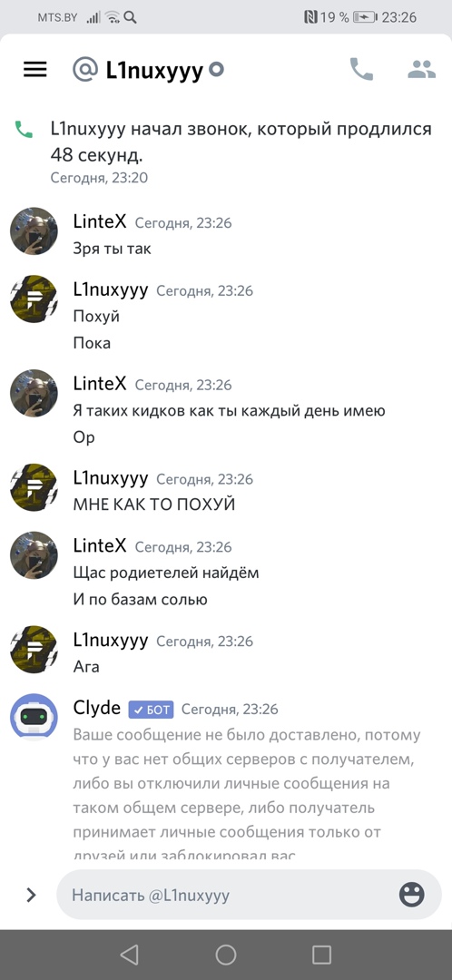452x980 pixels.
Task: Select the message "И по базам солью"
Action: click(x=140, y=600)
